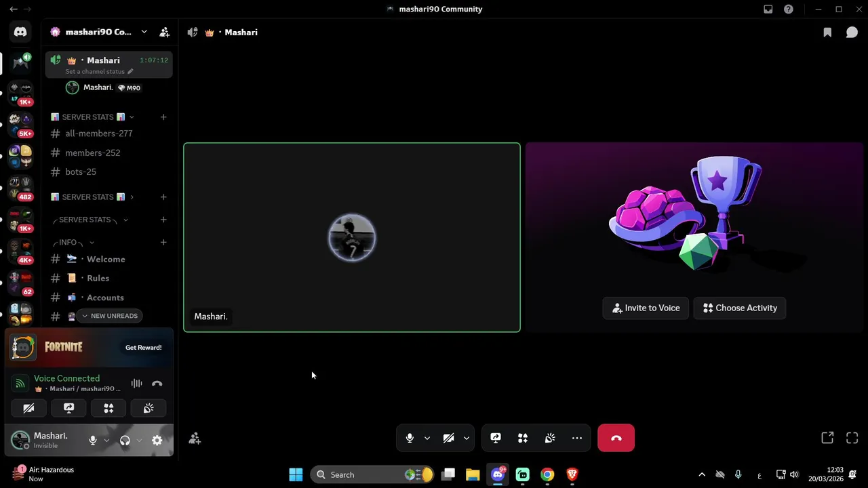Select the Mashari. video tile
This screenshot has width=868, height=488.
click(x=352, y=237)
